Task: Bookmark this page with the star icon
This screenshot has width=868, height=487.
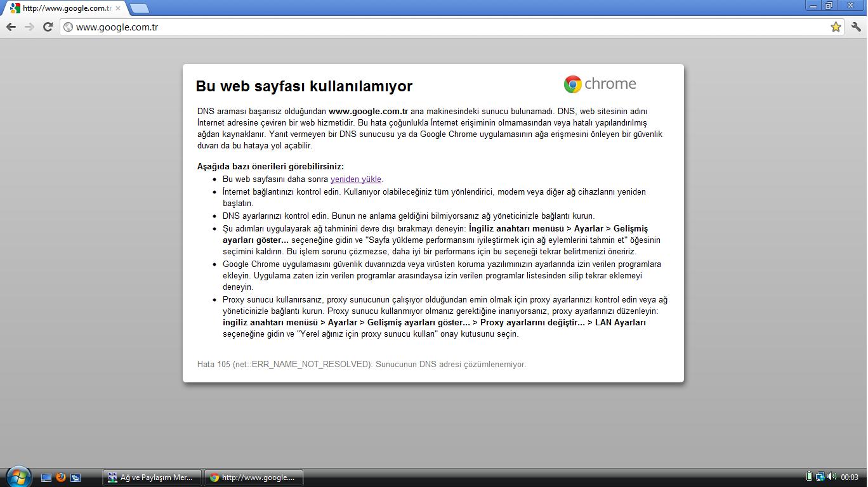Action: tap(836, 27)
